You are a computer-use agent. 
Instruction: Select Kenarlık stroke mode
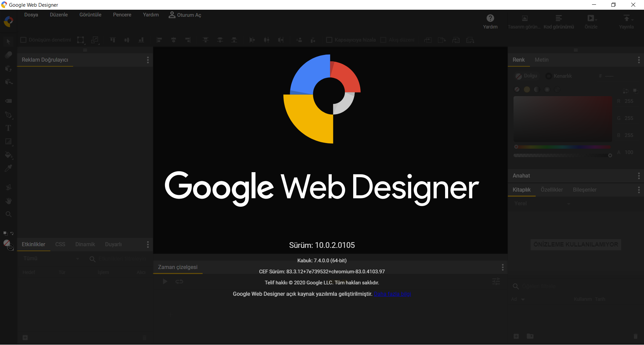[x=558, y=76]
